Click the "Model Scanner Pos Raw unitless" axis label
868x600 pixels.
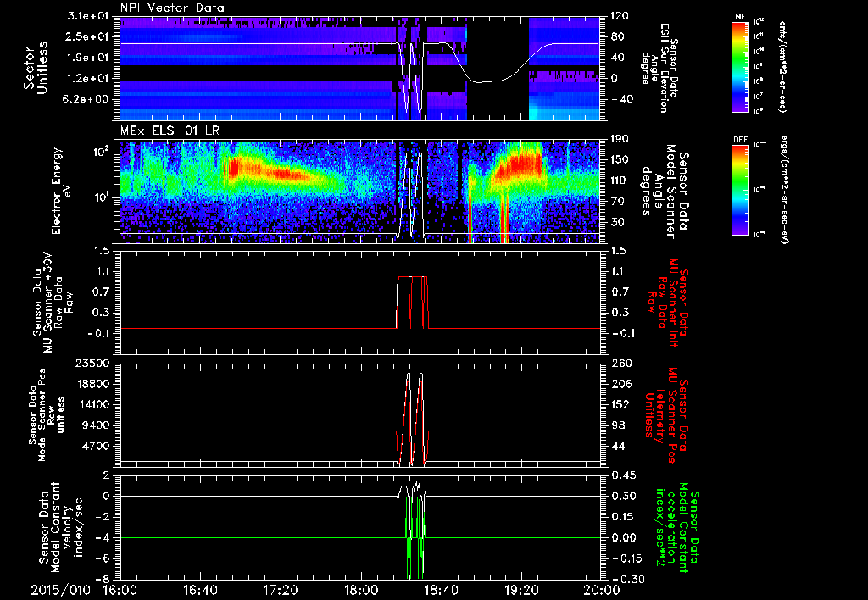pyautogui.click(x=47, y=414)
